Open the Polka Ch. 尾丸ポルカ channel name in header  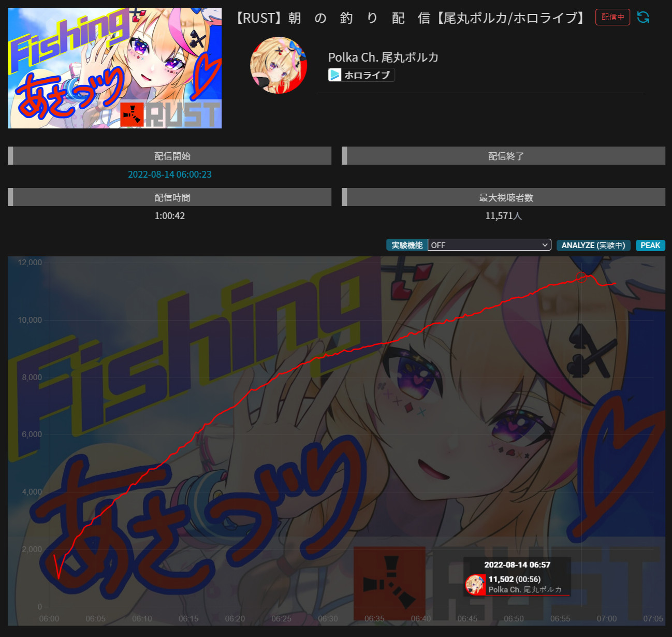tap(383, 57)
